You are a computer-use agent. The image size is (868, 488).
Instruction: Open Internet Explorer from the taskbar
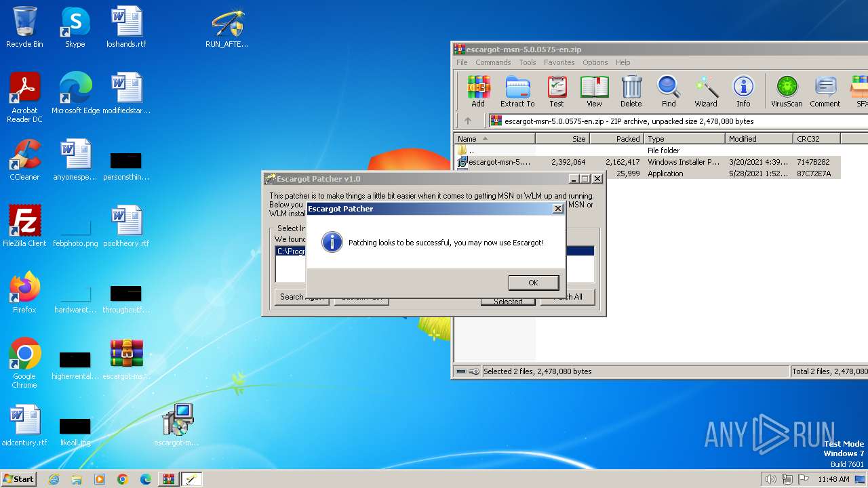[x=54, y=479]
